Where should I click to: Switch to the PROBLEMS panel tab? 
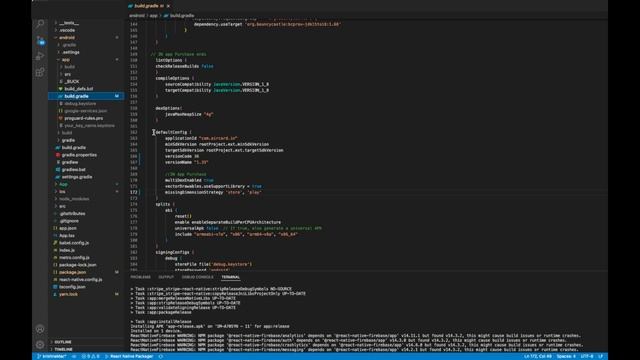(140, 277)
